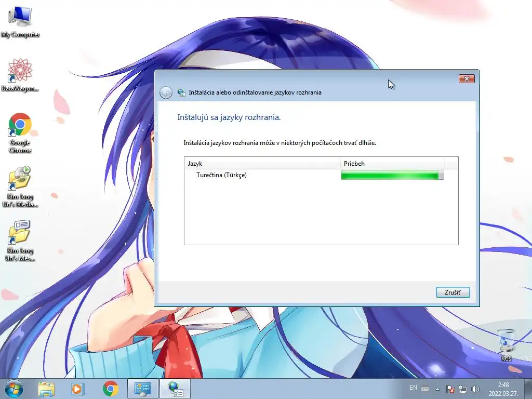Open the Kôš recycle bin
Screen dimensions: 532x399
point(506,345)
